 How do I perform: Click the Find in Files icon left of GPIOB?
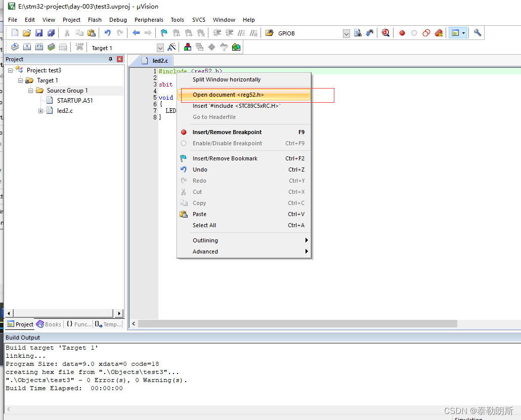270,33
